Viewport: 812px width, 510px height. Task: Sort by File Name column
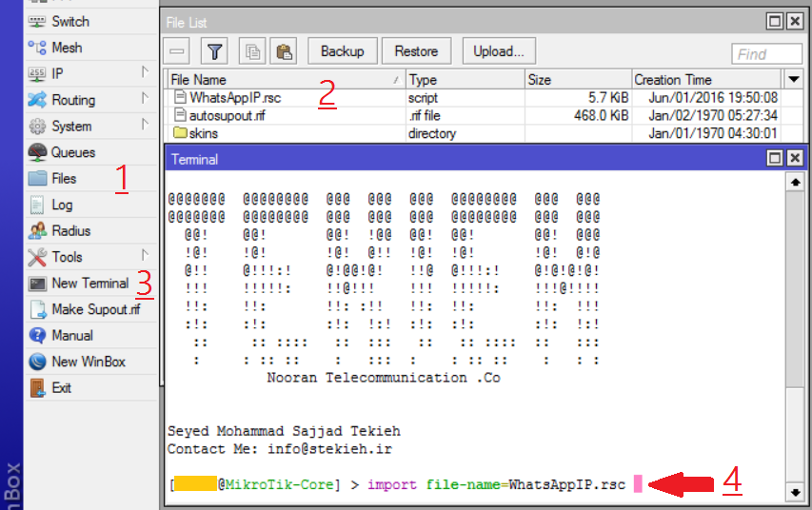point(287,80)
